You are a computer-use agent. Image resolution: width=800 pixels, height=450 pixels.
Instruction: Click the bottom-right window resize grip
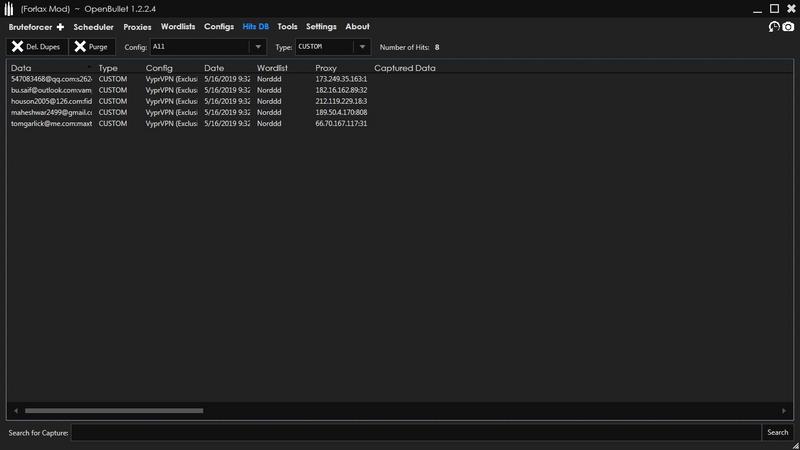click(795, 445)
